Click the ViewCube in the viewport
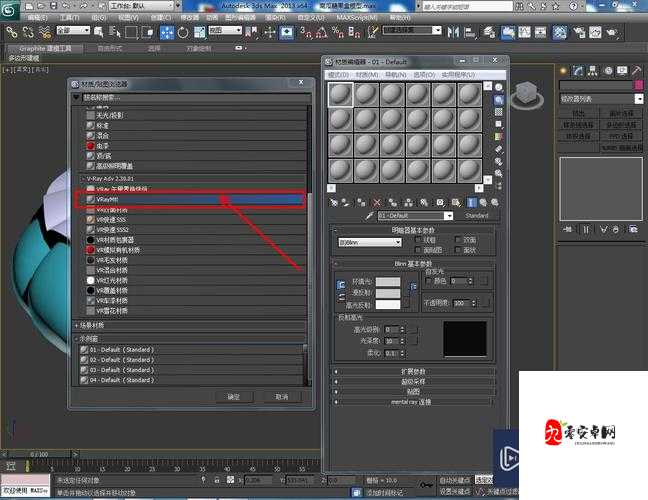Image resolution: width=648 pixels, height=500 pixels. point(527,95)
